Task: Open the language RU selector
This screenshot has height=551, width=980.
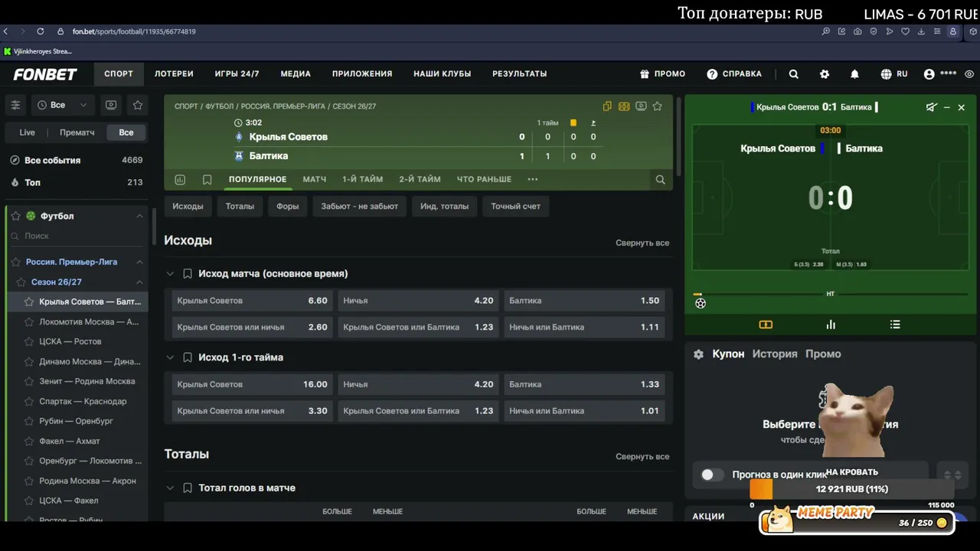Action: pyautogui.click(x=894, y=74)
